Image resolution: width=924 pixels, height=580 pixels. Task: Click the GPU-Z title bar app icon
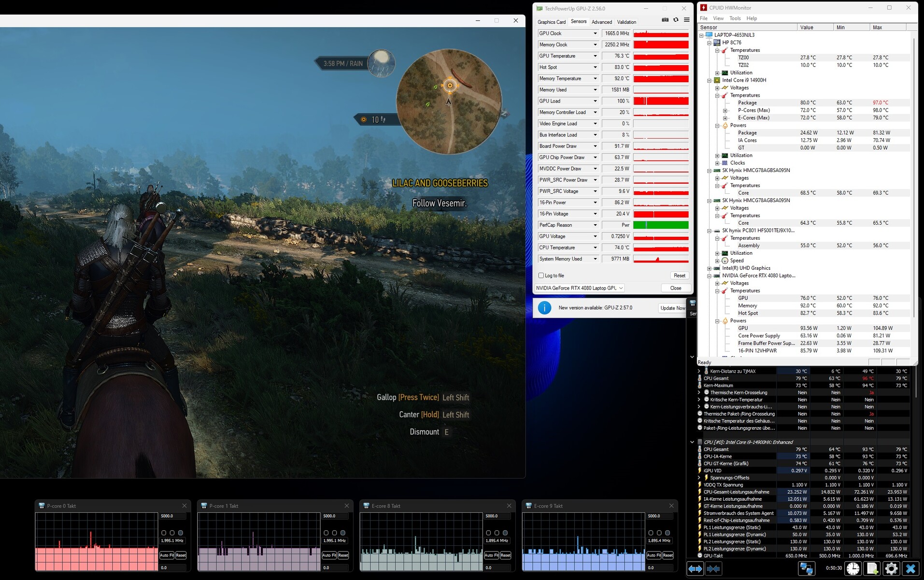[539, 9]
